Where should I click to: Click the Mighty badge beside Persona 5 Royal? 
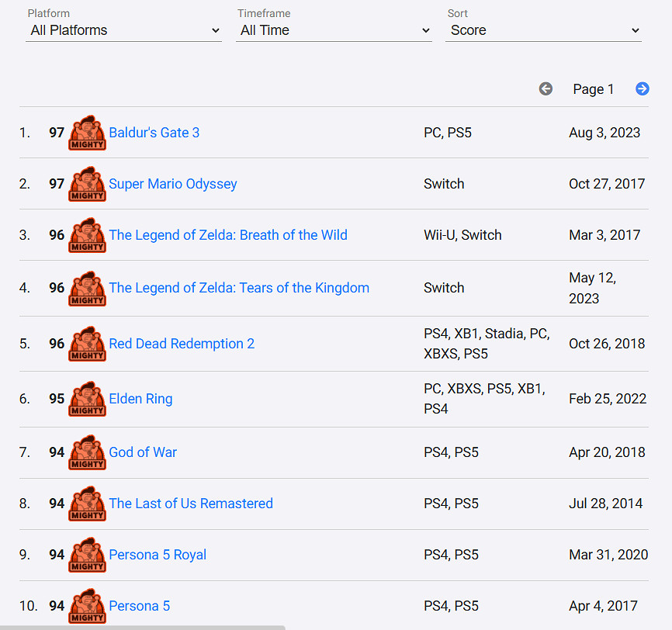point(87,555)
